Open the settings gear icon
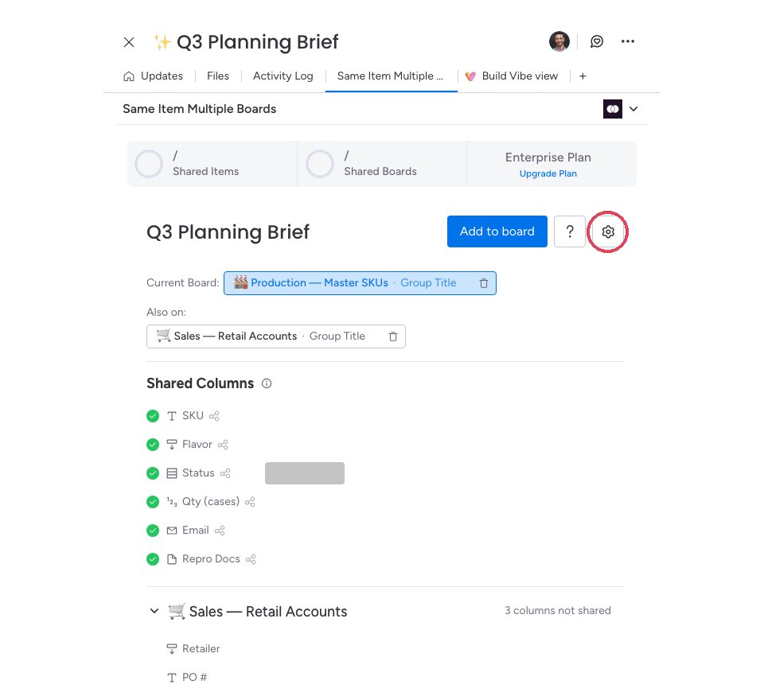 point(607,231)
